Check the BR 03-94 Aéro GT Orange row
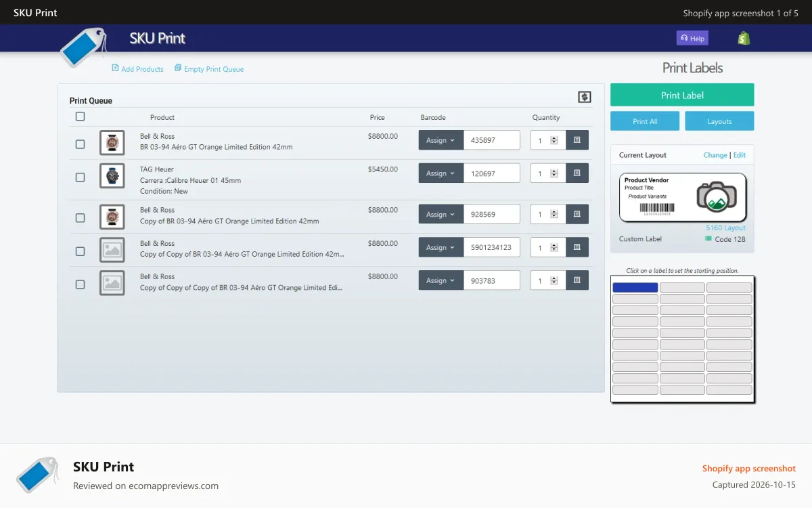This screenshot has height=508, width=812. [x=80, y=144]
